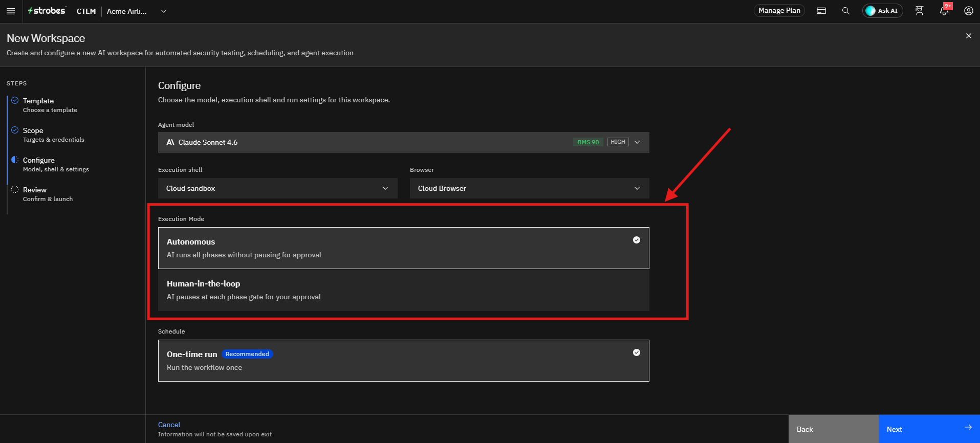Open the billing card icon

tap(821, 11)
